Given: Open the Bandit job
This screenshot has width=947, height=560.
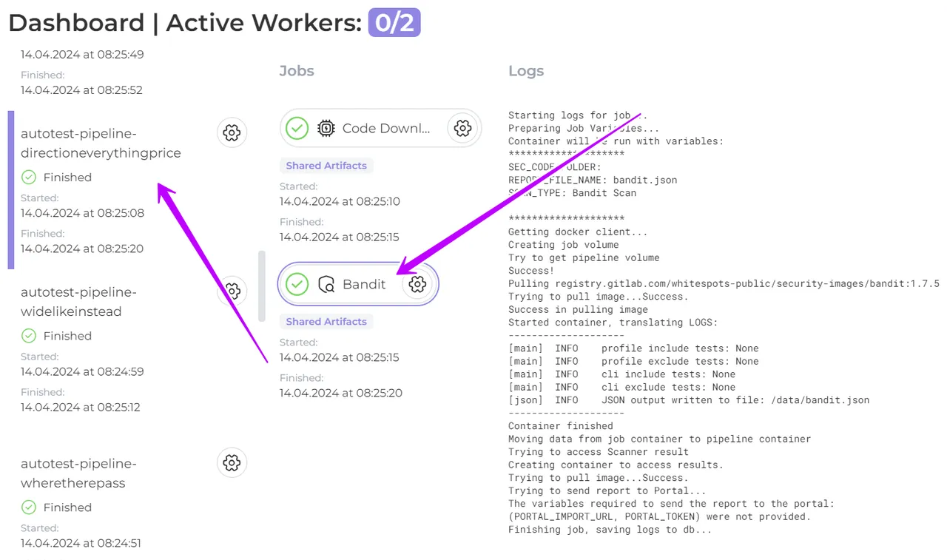Looking at the screenshot, I should [364, 284].
